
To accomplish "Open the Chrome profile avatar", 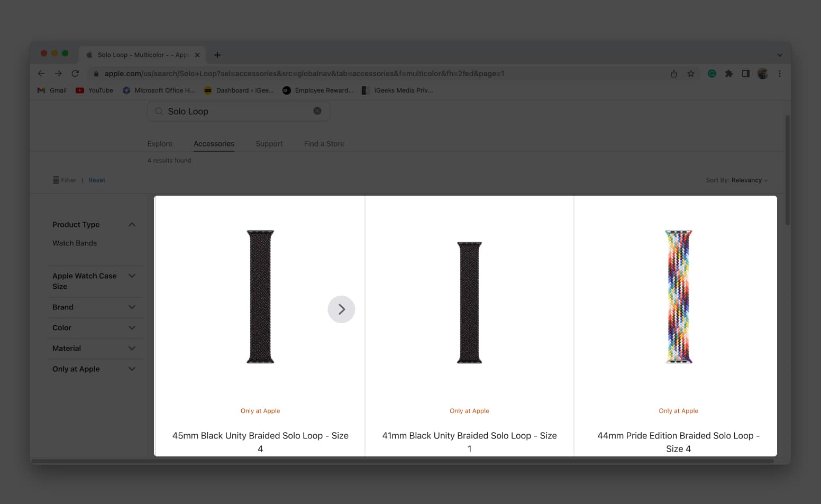I will (762, 74).
